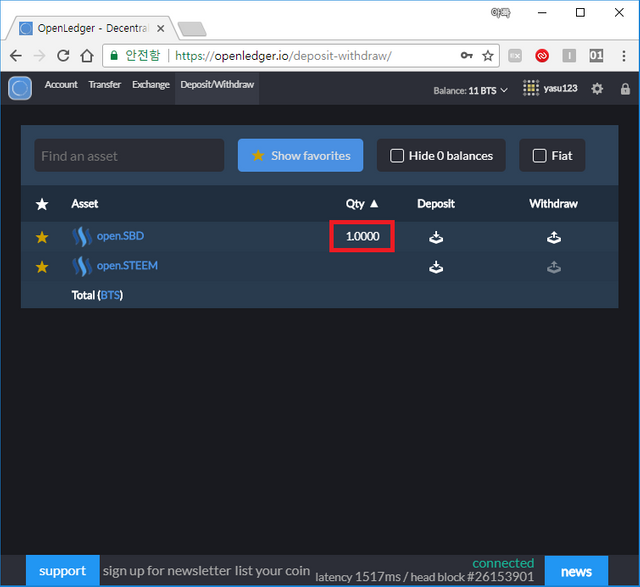Click the connected status text
Viewport: 640px width, 587px height.
[x=503, y=563]
